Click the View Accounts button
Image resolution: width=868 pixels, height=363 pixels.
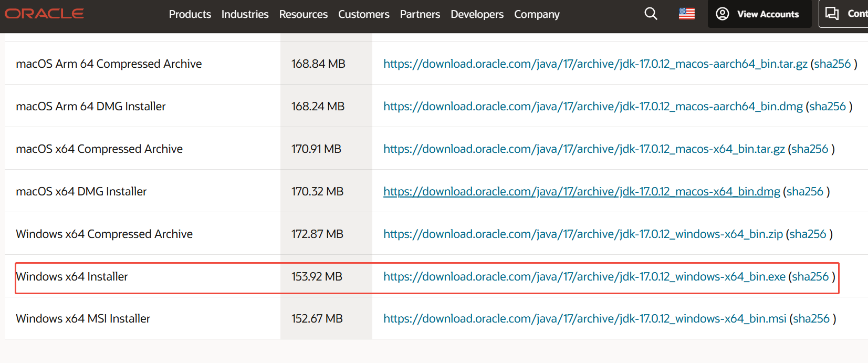[759, 14]
